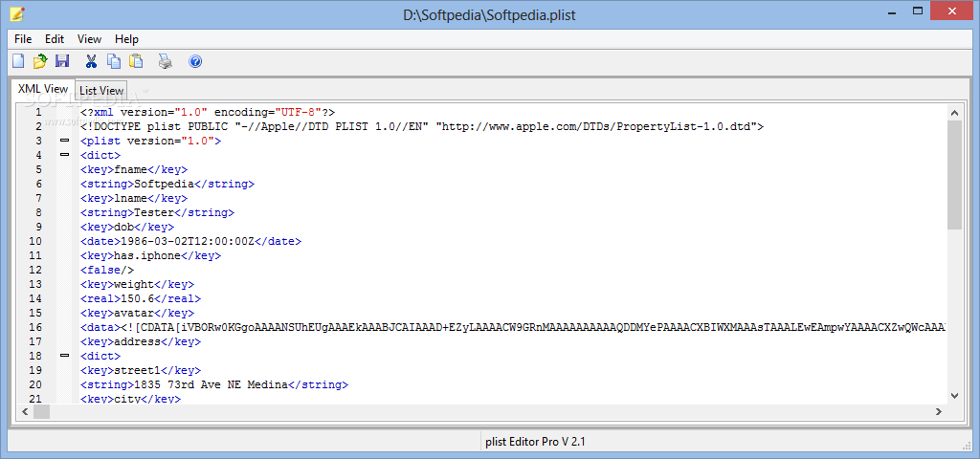Image resolution: width=980 pixels, height=459 pixels.
Task: Click the has.iphone key line
Action: (150, 255)
